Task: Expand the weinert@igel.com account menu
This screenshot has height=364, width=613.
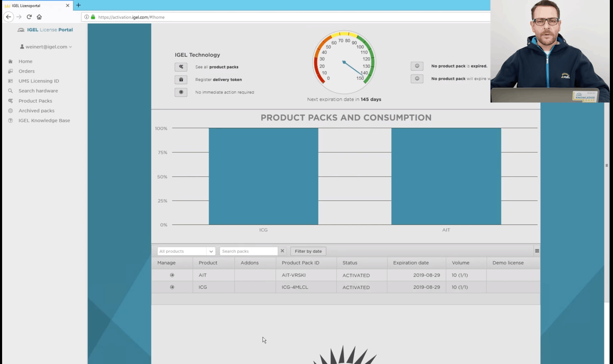Action: click(46, 47)
